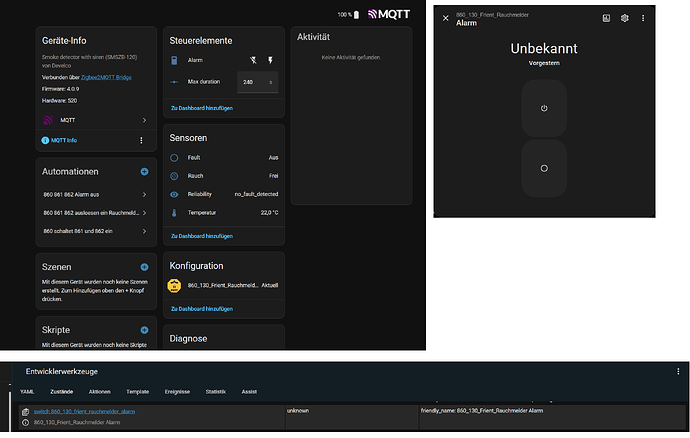Click the 860_130_Frient_Rauchmeld... update row
The width and height of the screenshot is (690, 438).
tap(224, 285)
